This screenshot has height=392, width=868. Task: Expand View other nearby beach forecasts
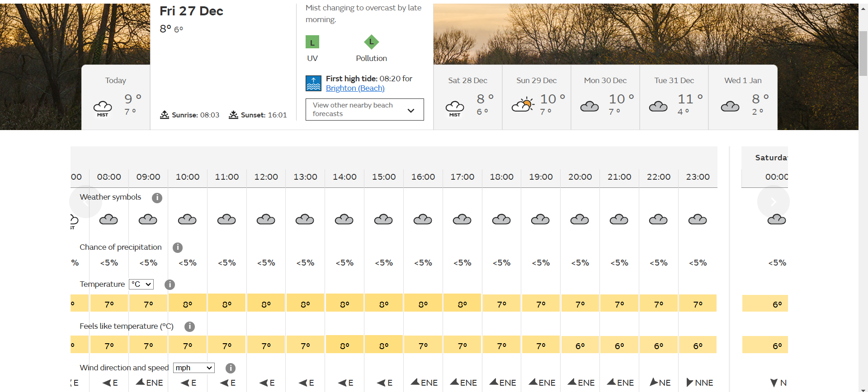coord(365,109)
